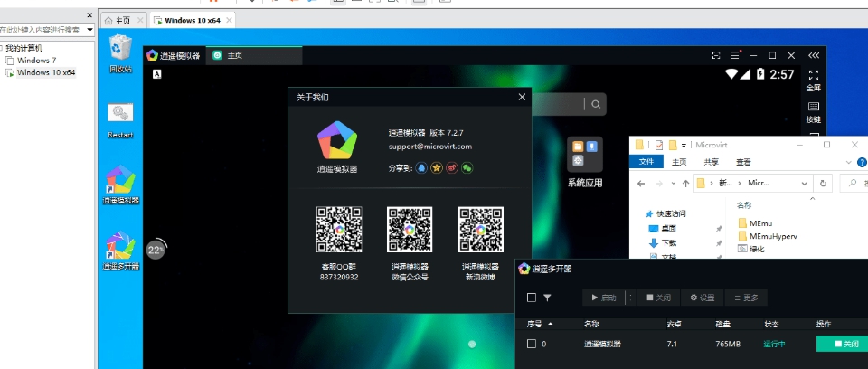Close the VMware library side panel

point(90,15)
